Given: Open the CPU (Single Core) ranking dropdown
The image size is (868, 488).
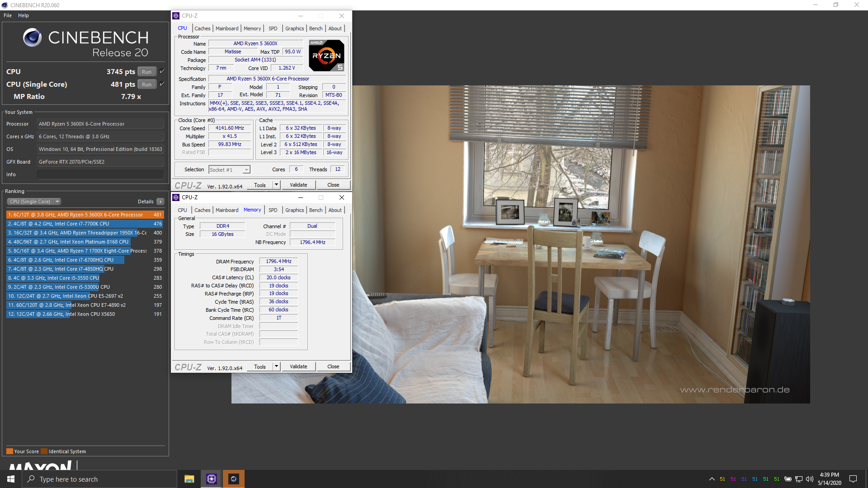Looking at the screenshot, I should (x=34, y=202).
